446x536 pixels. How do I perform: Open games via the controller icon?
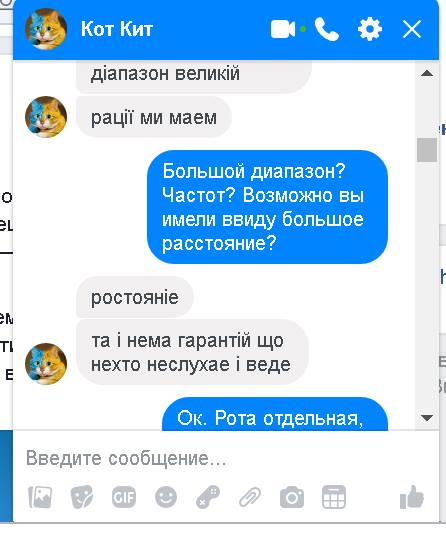[208, 497]
